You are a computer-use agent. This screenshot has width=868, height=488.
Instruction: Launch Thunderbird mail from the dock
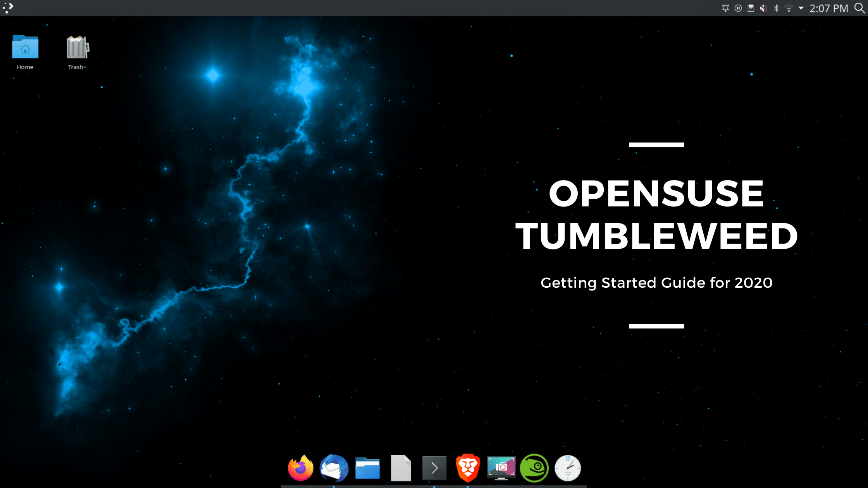(x=334, y=468)
